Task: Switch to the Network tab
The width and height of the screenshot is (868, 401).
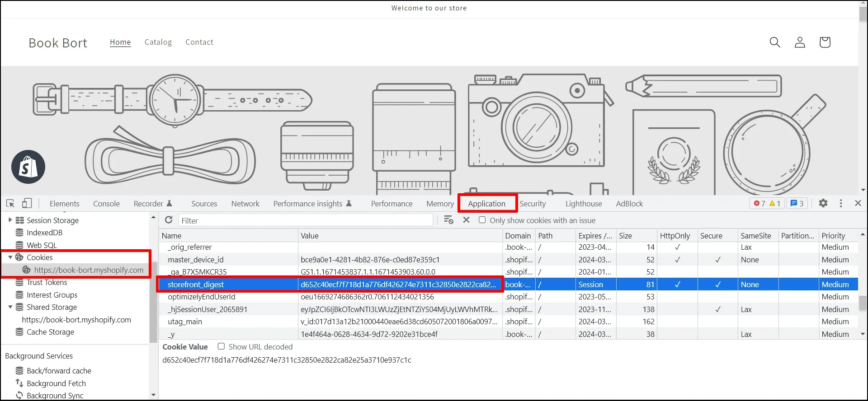Action: [x=245, y=204]
